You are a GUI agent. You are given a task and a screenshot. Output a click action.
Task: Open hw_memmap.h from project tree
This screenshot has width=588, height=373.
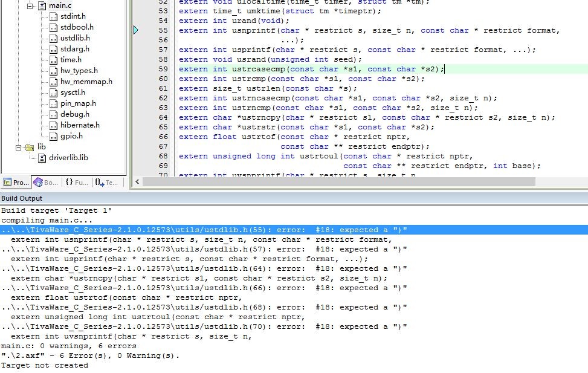(86, 82)
